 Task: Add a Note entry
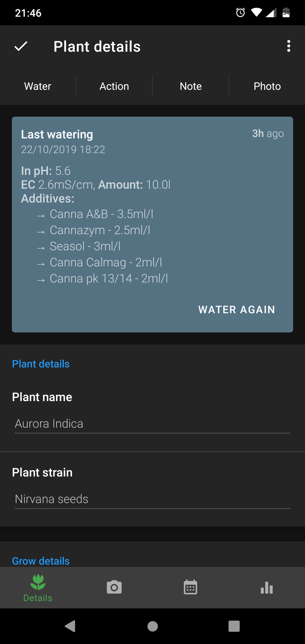(191, 86)
